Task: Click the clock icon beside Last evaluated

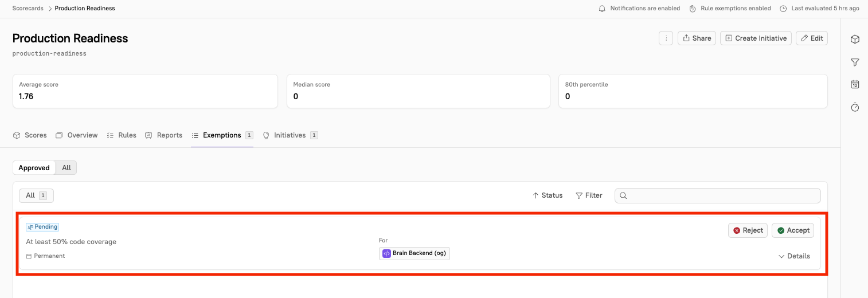Action: tap(783, 9)
